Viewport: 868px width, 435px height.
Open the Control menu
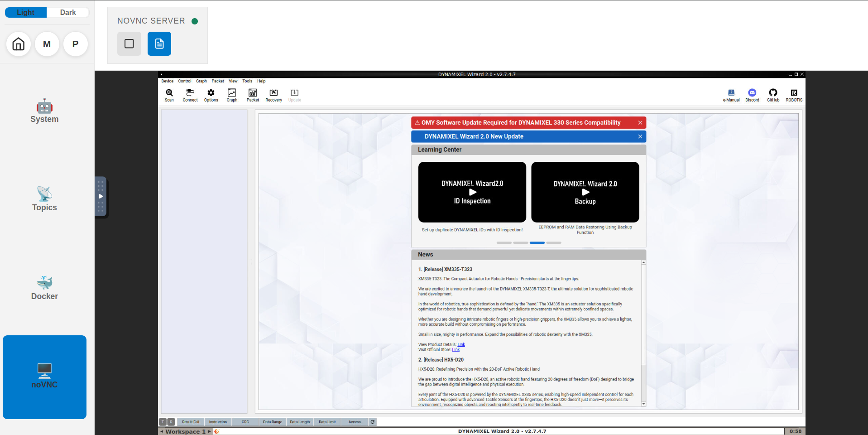[185, 81]
